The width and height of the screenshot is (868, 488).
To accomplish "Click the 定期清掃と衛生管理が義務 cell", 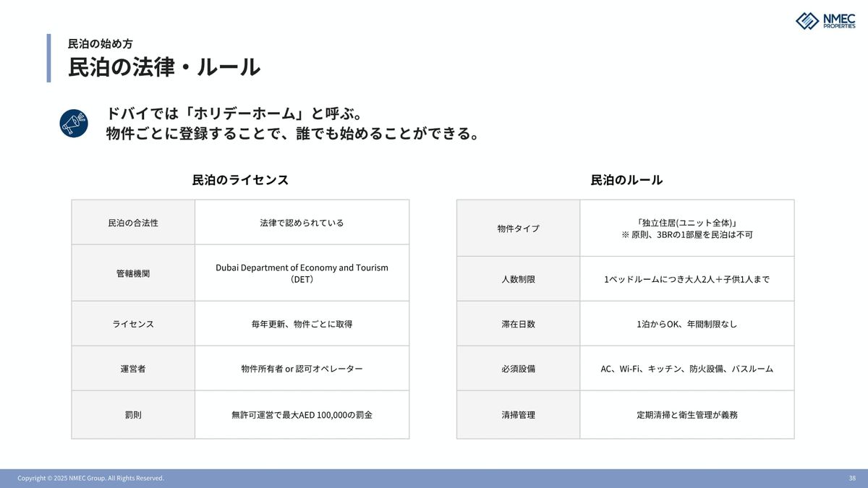I will tap(686, 415).
